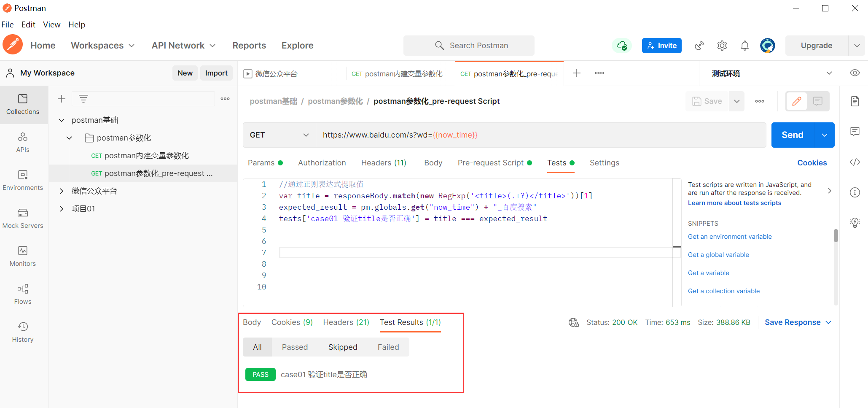Screen dimensions: 868x408
Task: Open the Environments sidebar panel
Action: [22, 180]
